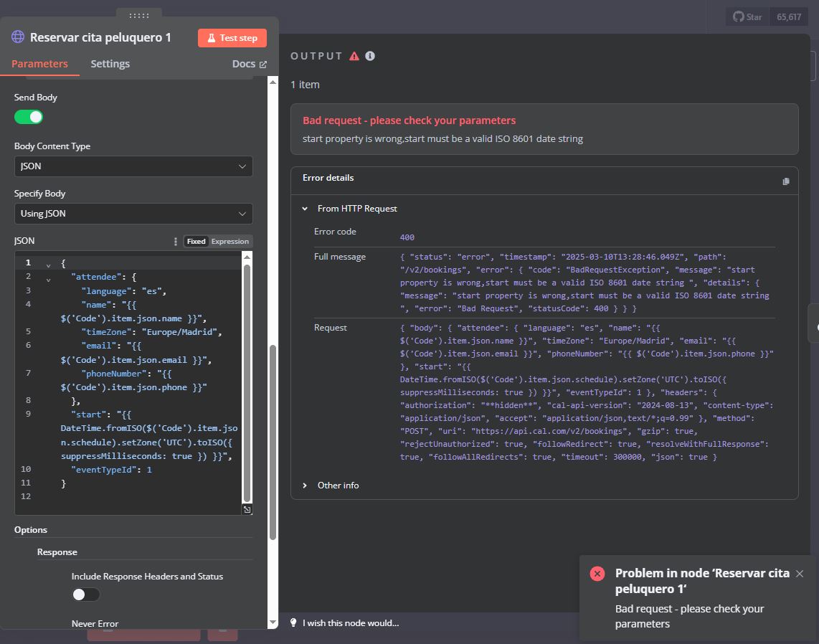Click the output info circle icon
The image size is (819, 644).
[x=370, y=56]
